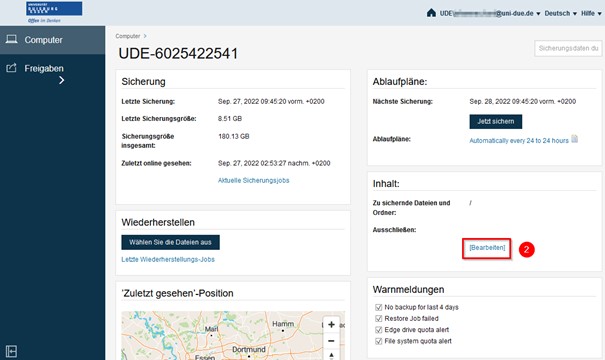Expand the chevron under Freigaben

click(x=61, y=80)
